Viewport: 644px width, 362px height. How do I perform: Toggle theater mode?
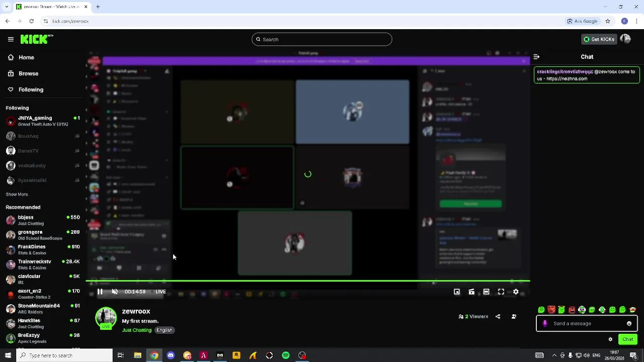[x=486, y=292]
